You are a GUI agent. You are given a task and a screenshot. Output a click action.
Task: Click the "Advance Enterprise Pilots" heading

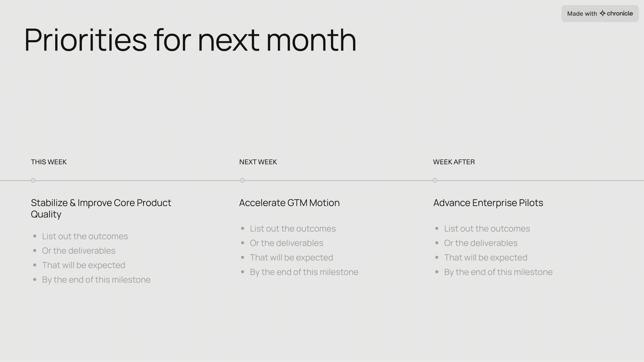[488, 203]
